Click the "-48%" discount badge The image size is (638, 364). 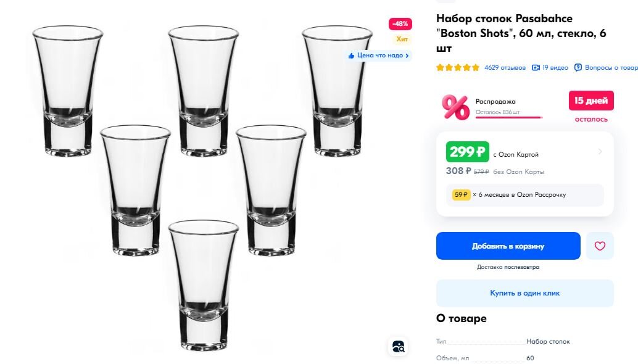pyautogui.click(x=398, y=23)
